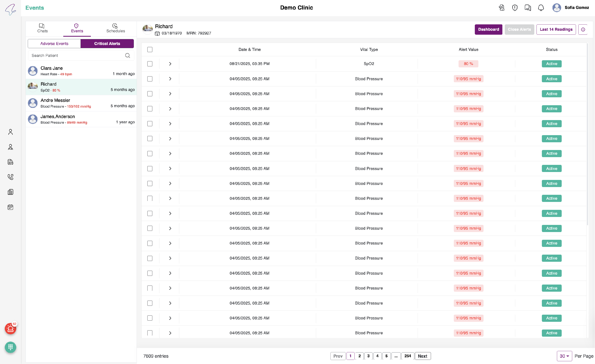
Task: Open the billing sidebar icon
Action: tap(10, 162)
